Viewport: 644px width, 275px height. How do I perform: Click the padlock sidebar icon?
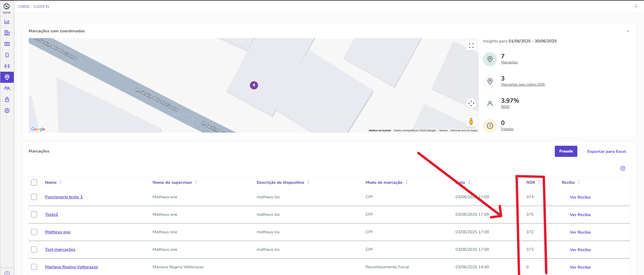pos(7,100)
